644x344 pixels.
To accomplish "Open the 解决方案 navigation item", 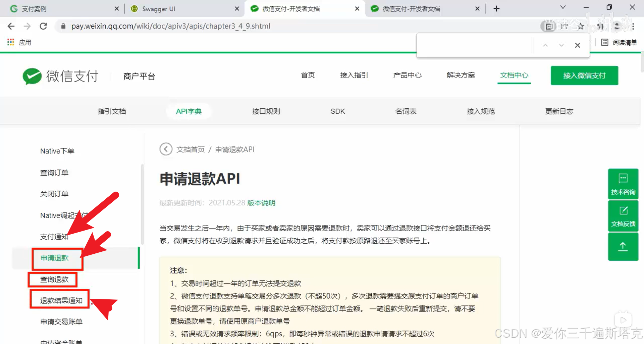I will point(461,75).
